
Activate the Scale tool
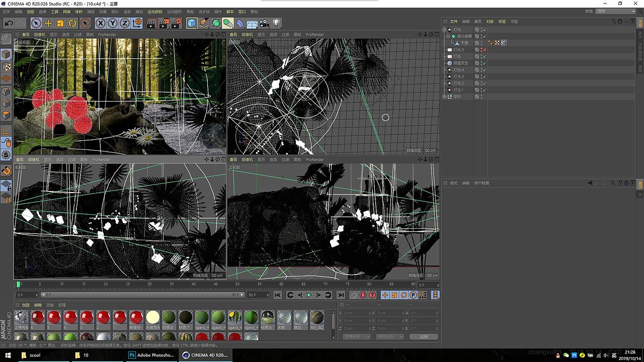click(60, 23)
